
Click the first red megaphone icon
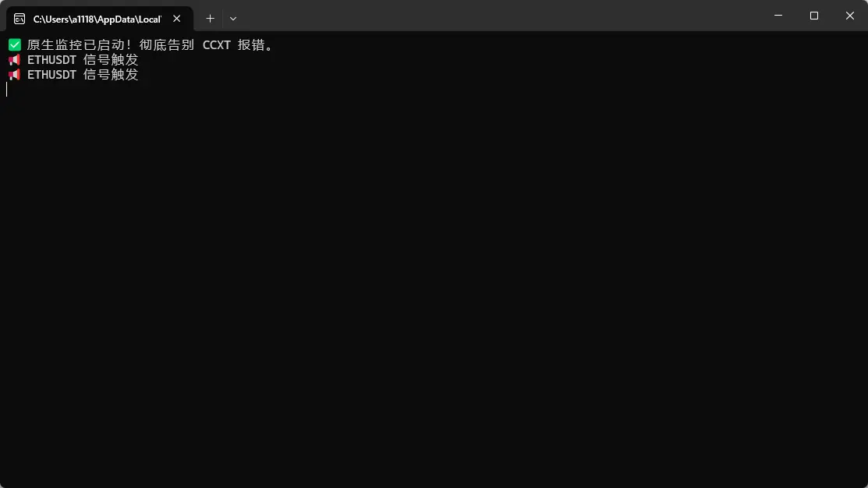[x=14, y=60]
